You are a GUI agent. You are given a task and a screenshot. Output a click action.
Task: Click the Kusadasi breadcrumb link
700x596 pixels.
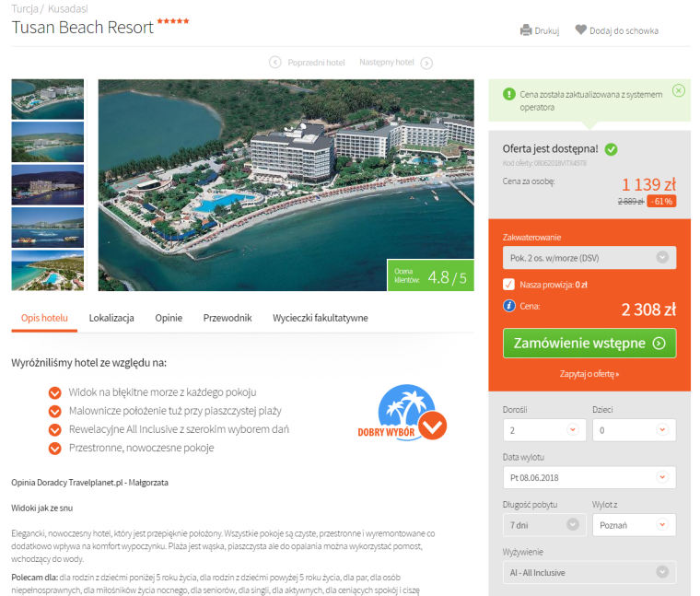click(68, 8)
